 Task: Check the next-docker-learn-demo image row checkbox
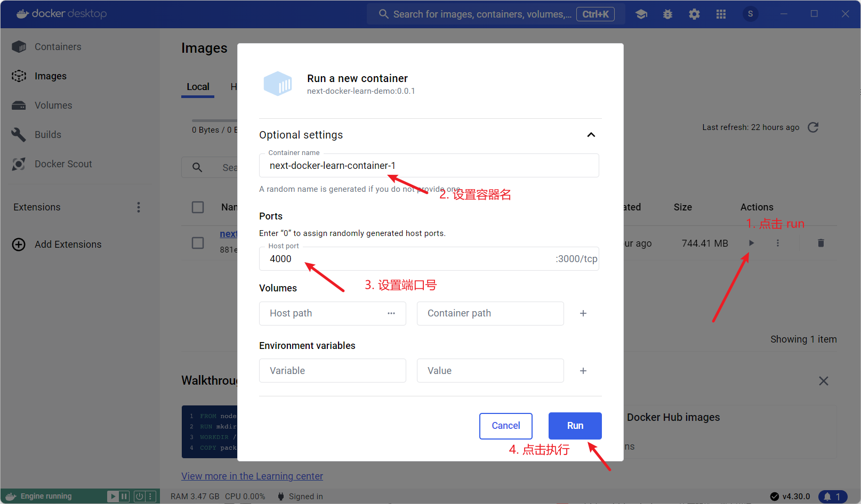click(x=198, y=243)
